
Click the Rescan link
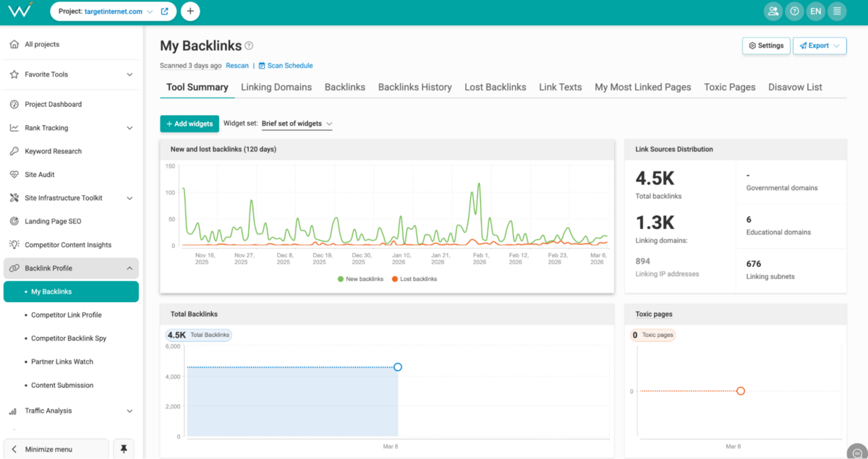coord(237,66)
